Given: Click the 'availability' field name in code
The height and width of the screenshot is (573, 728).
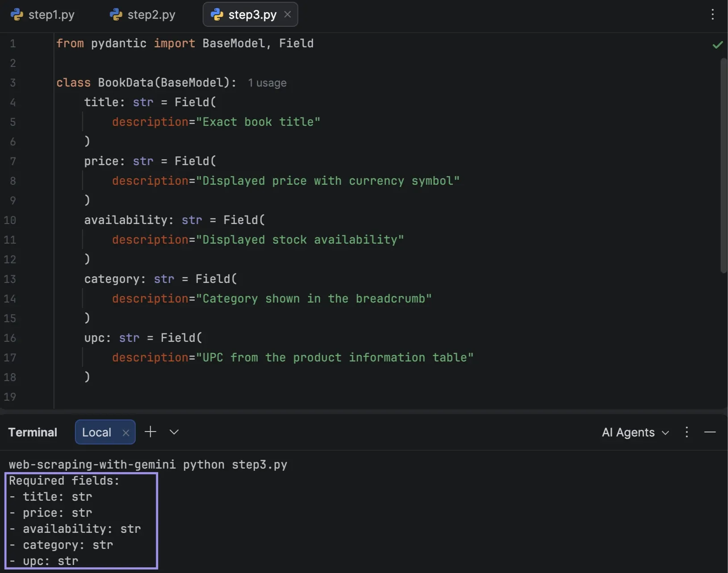Looking at the screenshot, I should (126, 220).
